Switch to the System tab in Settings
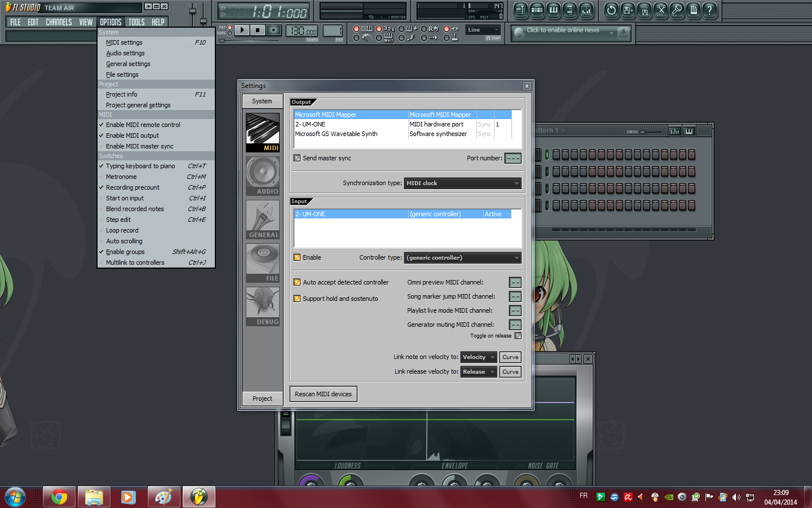Screen dimensions: 812x508 click(262, 101)
